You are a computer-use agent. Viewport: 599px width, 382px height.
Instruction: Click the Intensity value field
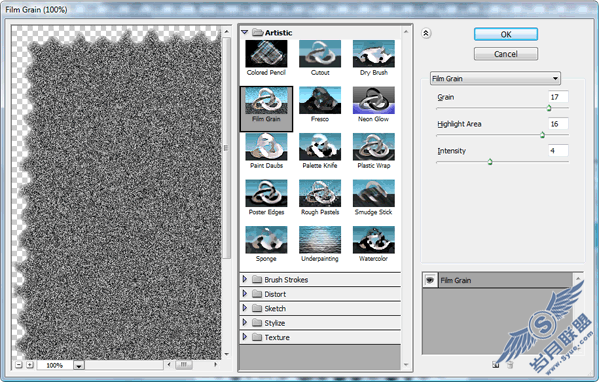558,151
